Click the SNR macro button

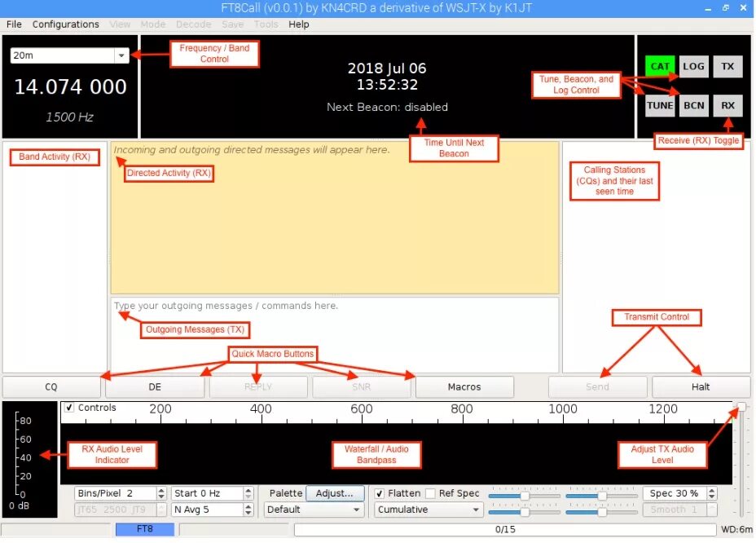point(361,386)
